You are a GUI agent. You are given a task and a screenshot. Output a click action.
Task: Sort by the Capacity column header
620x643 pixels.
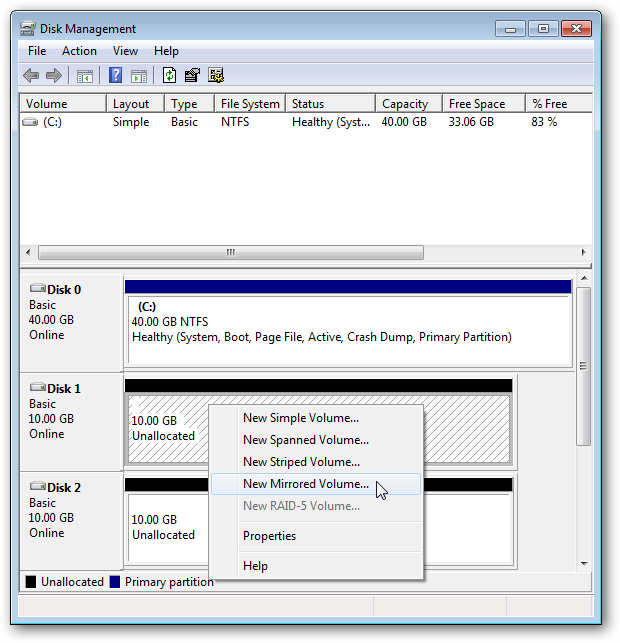click(x=409, y=104)
